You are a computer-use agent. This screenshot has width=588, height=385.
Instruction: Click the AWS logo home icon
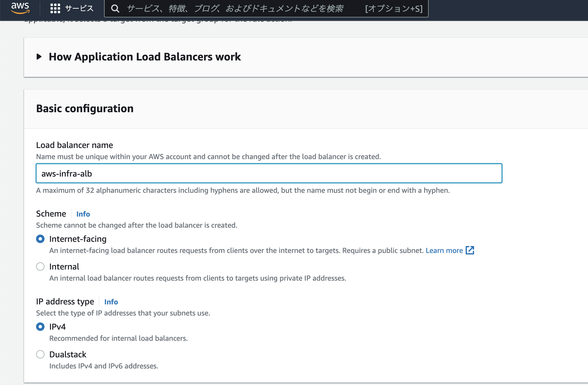coord(20,8)
